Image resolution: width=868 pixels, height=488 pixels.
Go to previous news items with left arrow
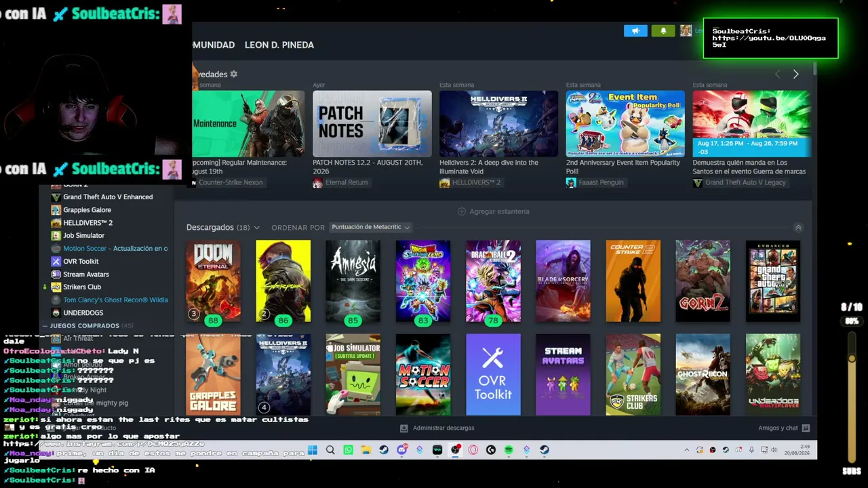[x=777, y=74]
